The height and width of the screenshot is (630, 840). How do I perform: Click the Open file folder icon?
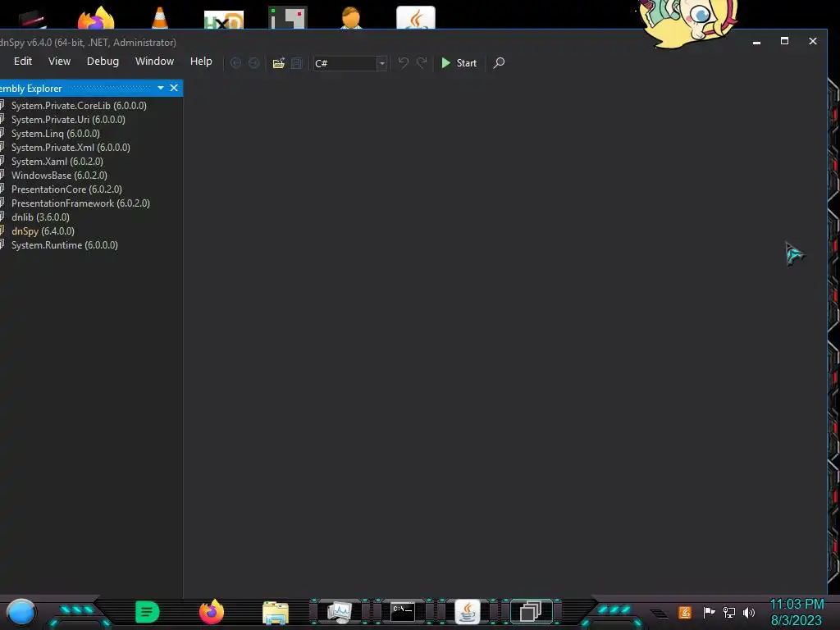tap(279, 63)
